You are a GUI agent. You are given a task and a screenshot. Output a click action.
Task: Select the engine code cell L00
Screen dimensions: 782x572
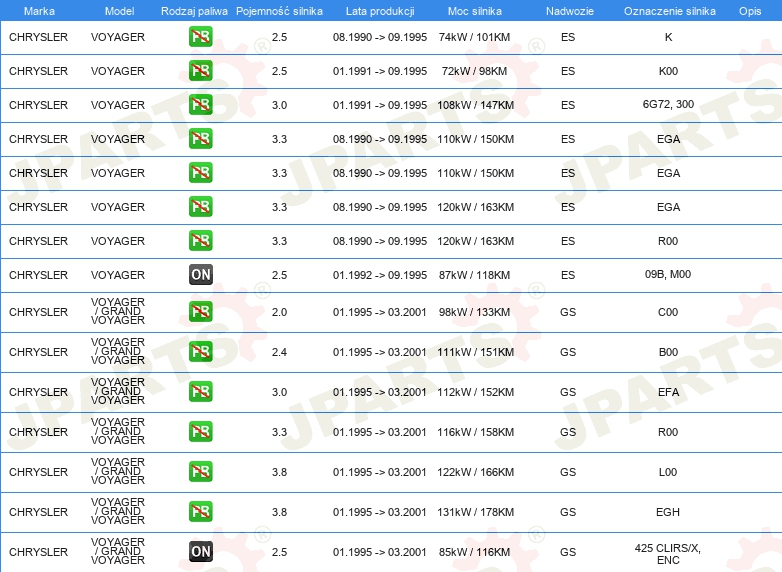click(668, 472)
